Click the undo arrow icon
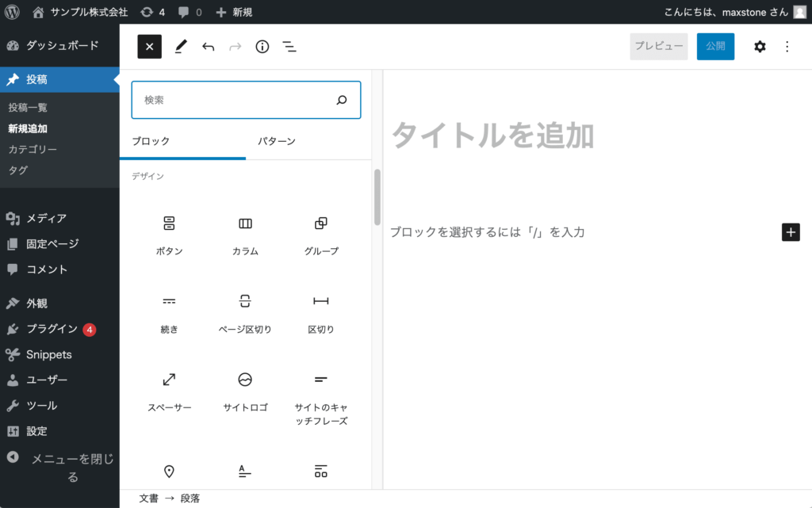This screenshot has height=508, width=812. pos(208,46)
